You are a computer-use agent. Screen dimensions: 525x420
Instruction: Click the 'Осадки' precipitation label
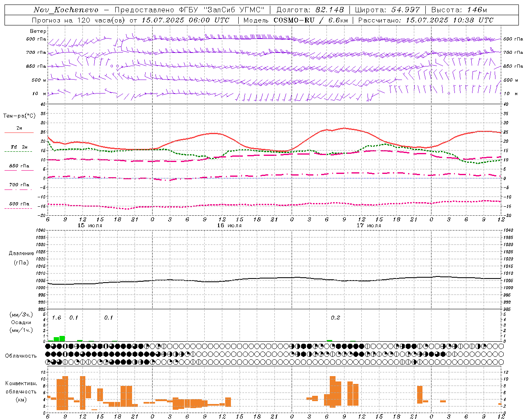point(21,322)
